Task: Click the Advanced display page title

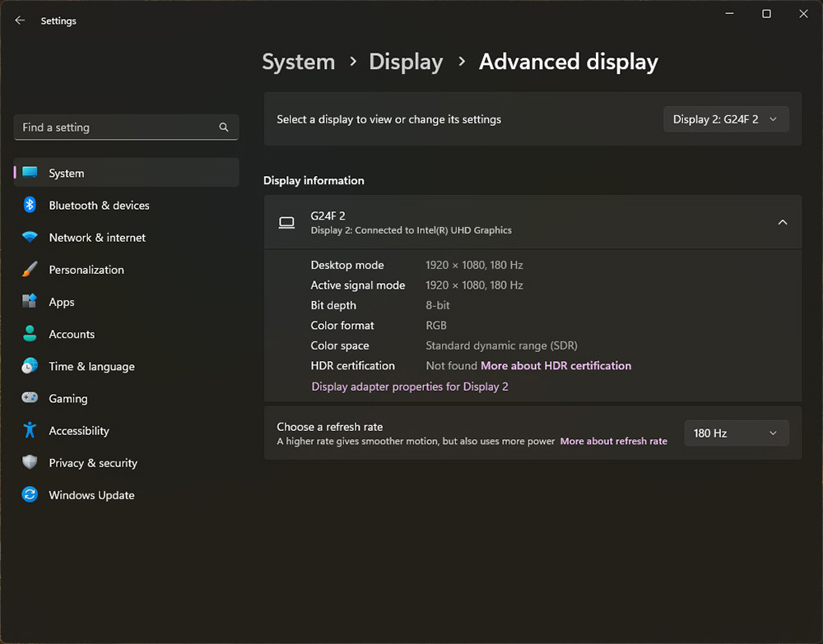Action: point(569,62)
